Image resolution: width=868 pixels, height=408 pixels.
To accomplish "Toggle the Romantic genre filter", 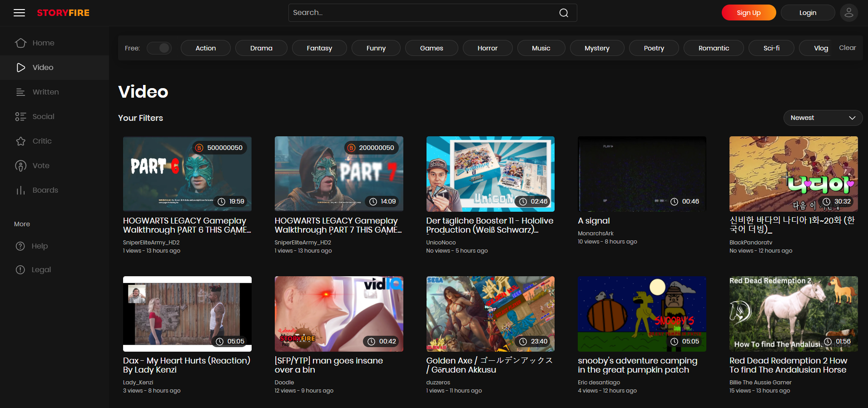I will (x=714, y=48).
